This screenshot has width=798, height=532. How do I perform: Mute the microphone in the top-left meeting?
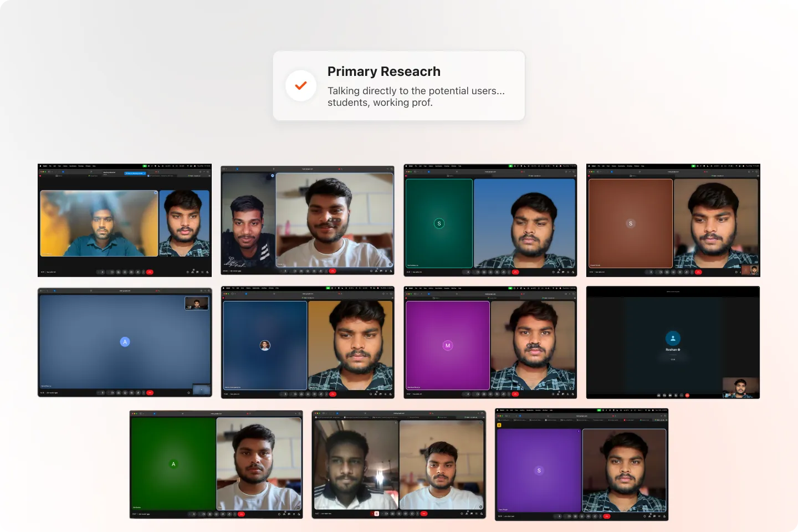[x=102, y=272]
